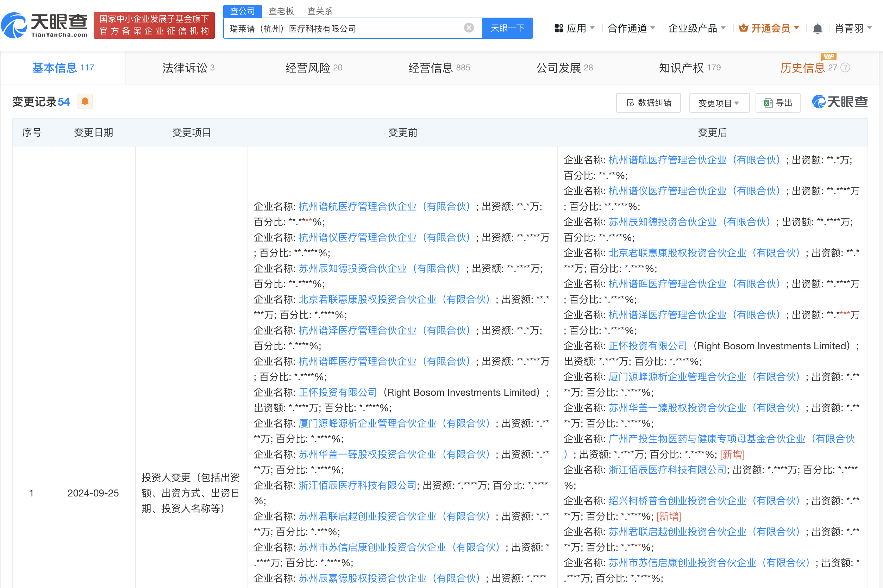This screenshot has height=588, width=883.
Task: Click the 开通会员 crown icon
Action: point(743,28)
